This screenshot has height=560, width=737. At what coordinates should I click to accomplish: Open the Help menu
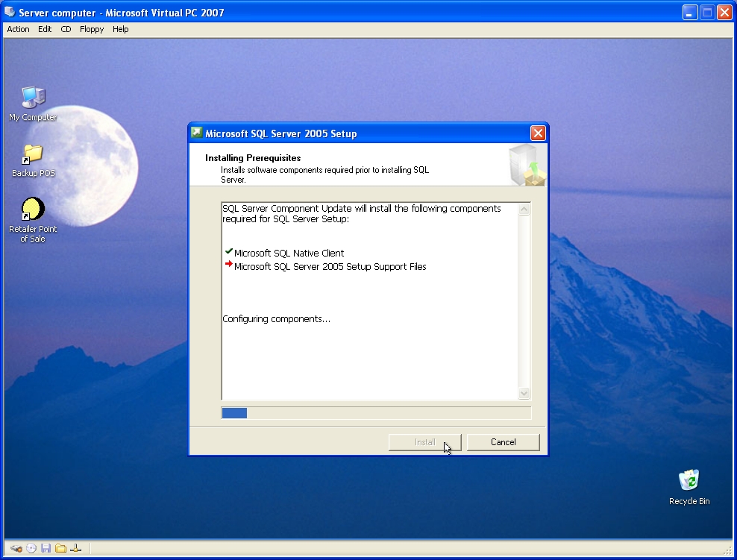(120, 29)
